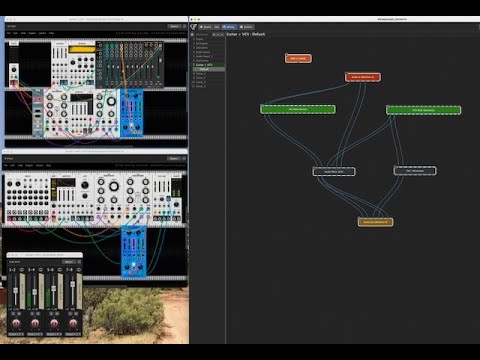The height and width of the screenshot is (360, 480).
Task: Open dropdown beside Bypass in mixer window
Action: [x=79, y=262]
